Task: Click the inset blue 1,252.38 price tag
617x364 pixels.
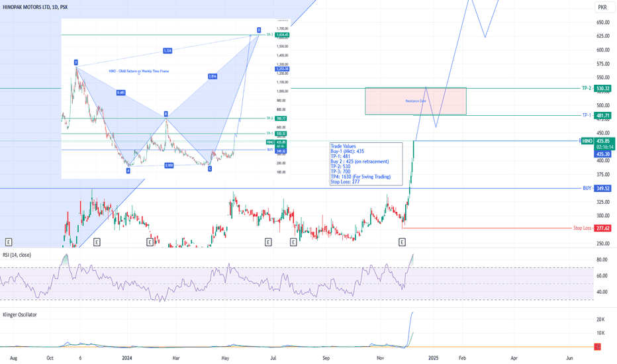Action: coord(282,69)
